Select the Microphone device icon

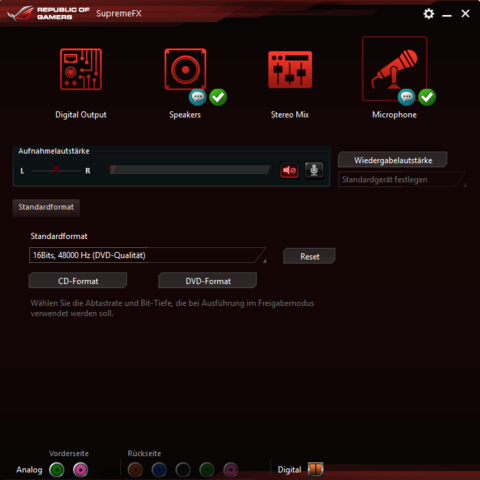[394, 69]
